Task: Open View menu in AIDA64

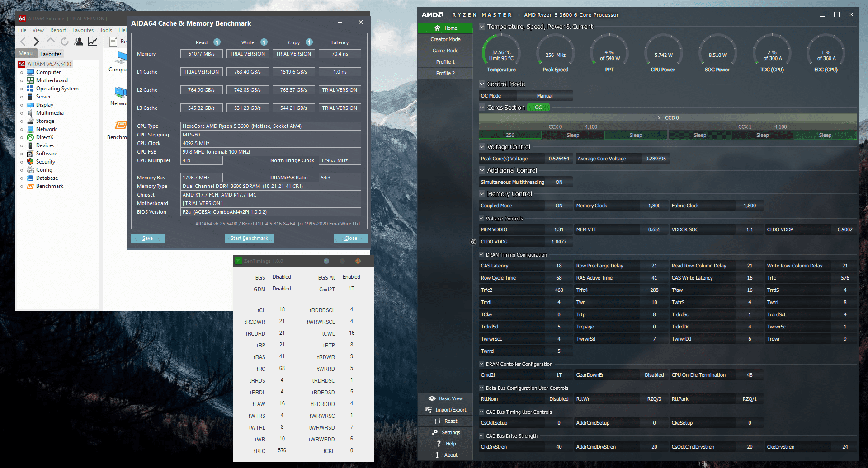Action: pos(38,30)
